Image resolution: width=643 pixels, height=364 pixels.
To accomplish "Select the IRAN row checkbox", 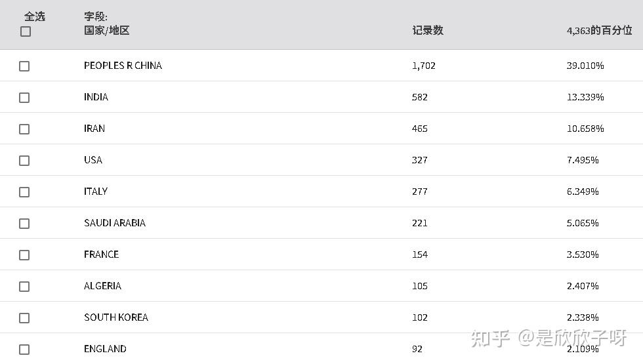I will 24,129.
